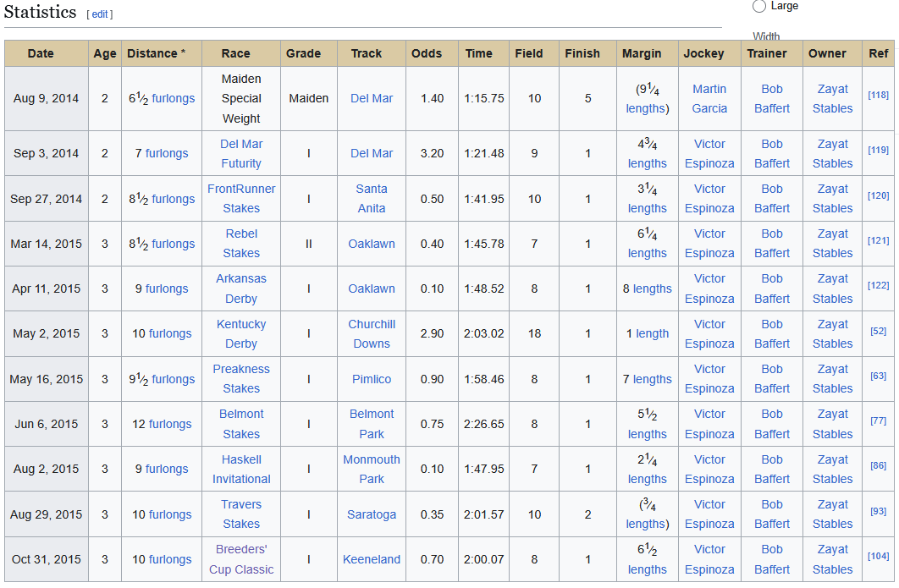
Task: Open the Rebel Stakes link
Action: [x=241, y=244]
